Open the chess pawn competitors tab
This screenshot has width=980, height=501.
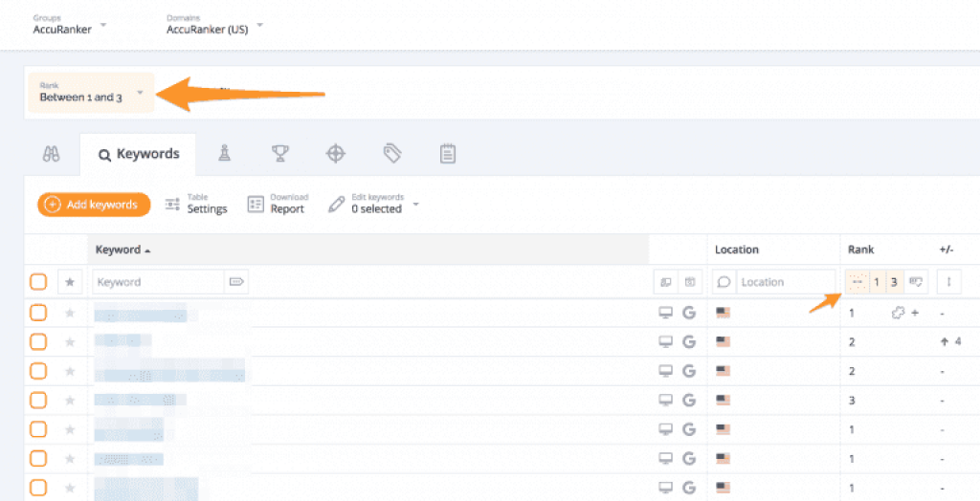(x=224, y=153)
